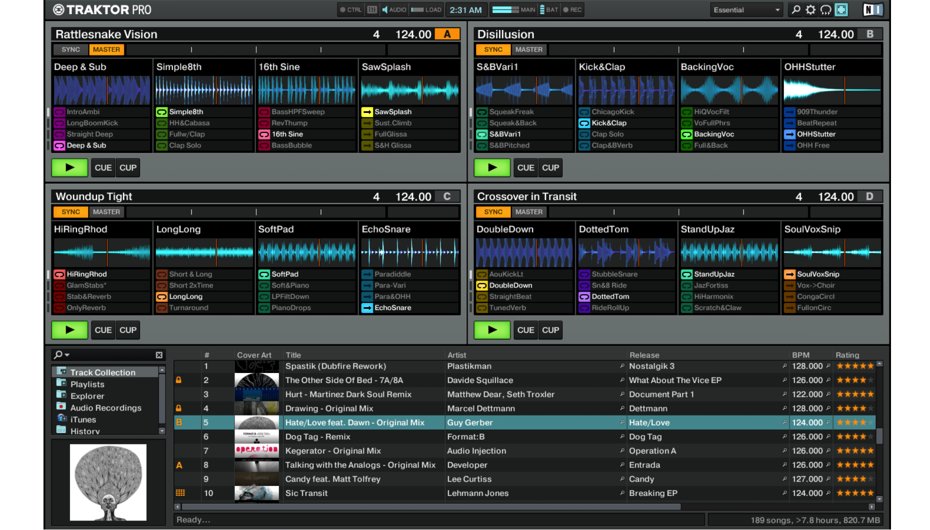
Task: Open deck D letter menu
Action: click(870, 197)
